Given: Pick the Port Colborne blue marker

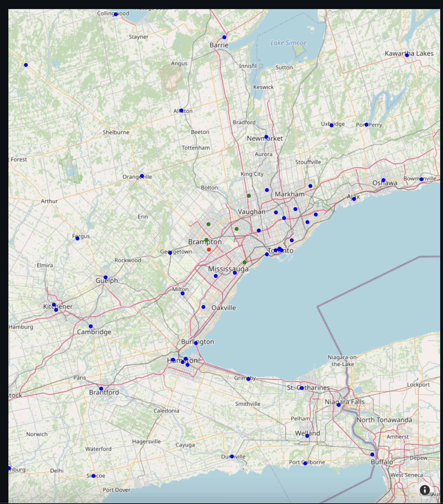Looking at the screenshot, I should [x=305, y=463].
